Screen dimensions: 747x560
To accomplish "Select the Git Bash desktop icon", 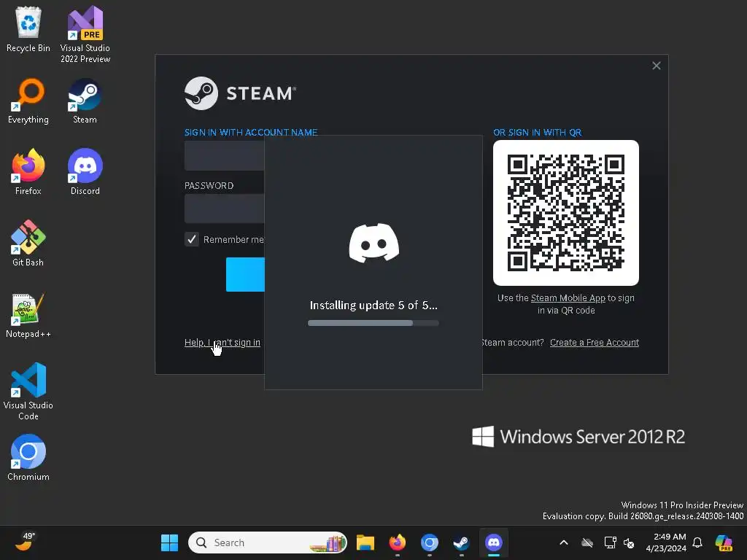I will point(28,244).
